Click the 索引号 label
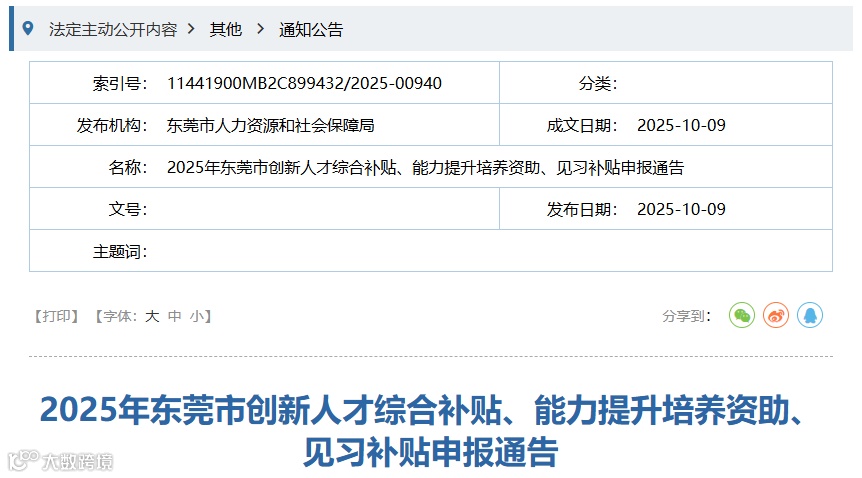Image resolution: width=862 pixels, height=478 pixels. click(119, 84)
